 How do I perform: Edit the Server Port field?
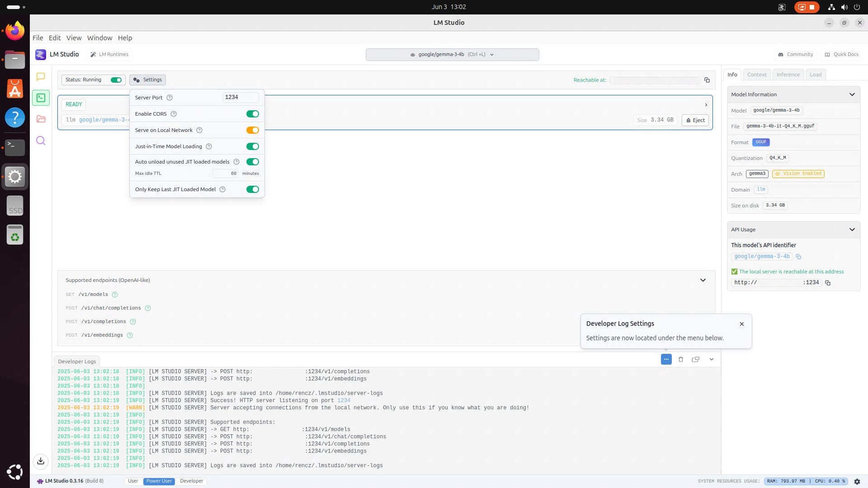coord(241,97)
